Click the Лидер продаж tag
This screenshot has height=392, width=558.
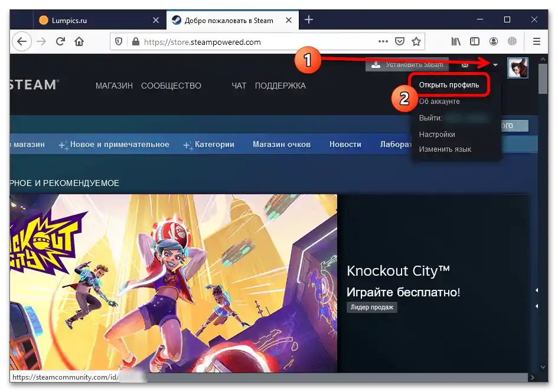[x=372, y=308]
